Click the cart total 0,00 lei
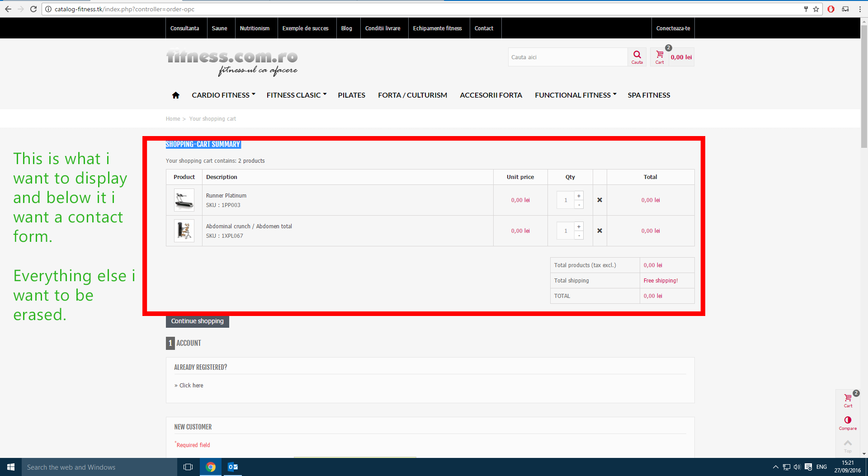The height and width of the screenshot is (476, 868). [681, 57]
